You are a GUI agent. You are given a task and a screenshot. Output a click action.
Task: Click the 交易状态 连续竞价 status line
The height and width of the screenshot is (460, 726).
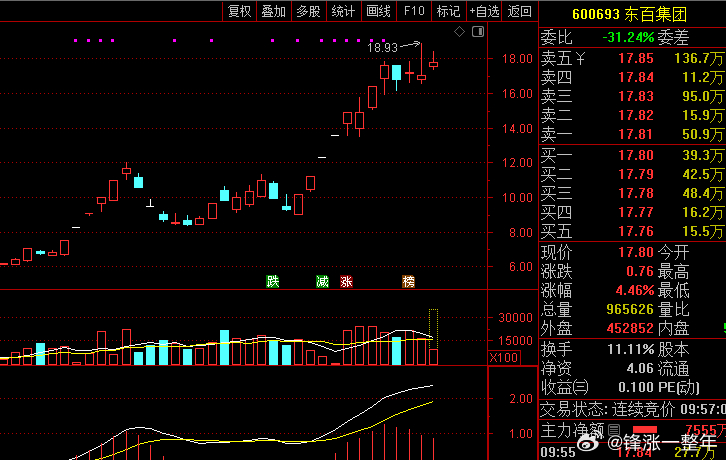632,410
